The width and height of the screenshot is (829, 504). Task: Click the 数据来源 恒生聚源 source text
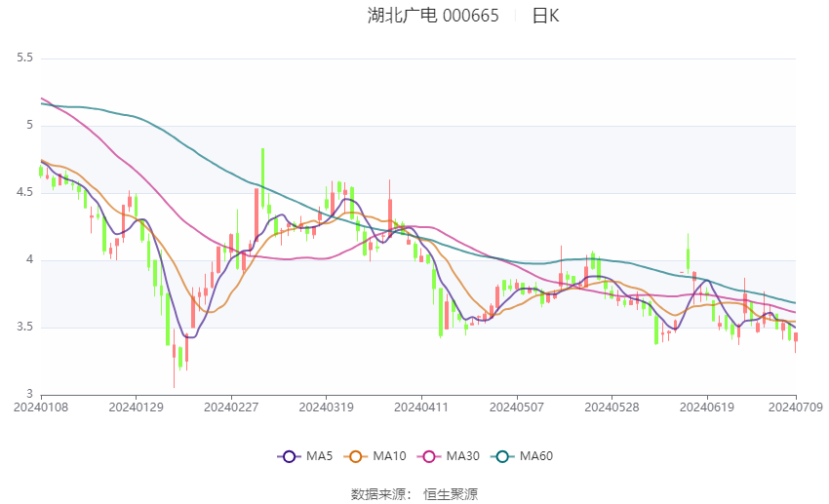414,494
